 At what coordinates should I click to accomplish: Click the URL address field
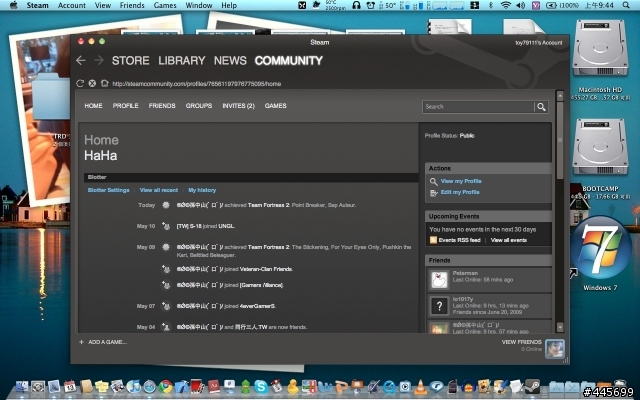[x=197, y=84]
